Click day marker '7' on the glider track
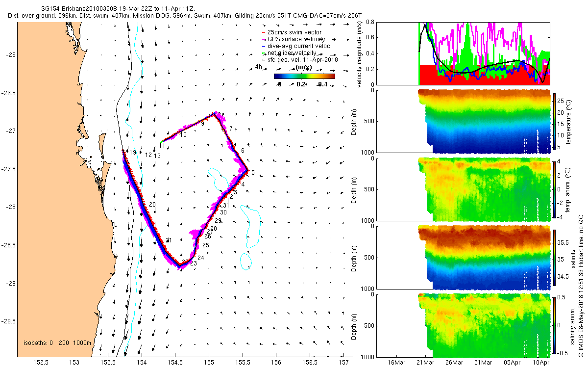The height and width of the screenshot is (368, 588). tap(231, 129)
